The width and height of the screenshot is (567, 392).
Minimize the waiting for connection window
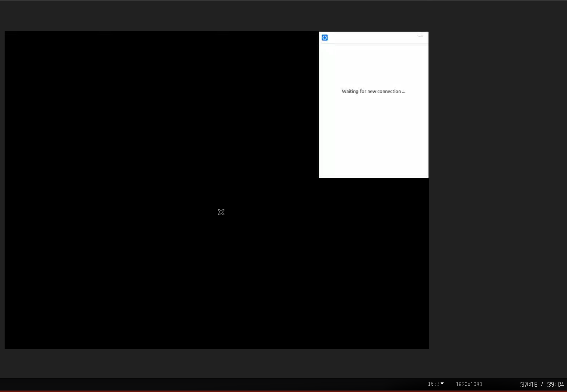pyautogui.click(x=421, y=37)
